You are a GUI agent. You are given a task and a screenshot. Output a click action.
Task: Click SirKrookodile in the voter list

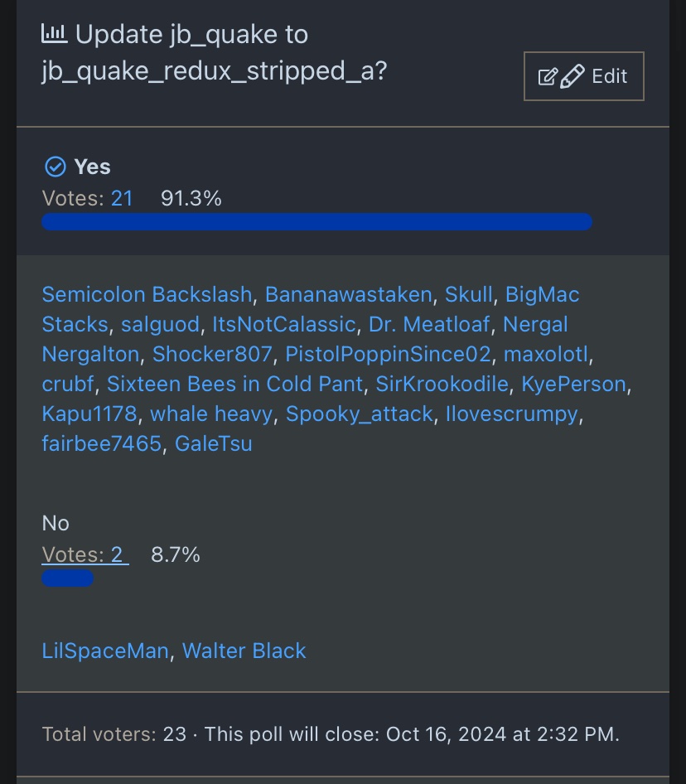(442, 385)
